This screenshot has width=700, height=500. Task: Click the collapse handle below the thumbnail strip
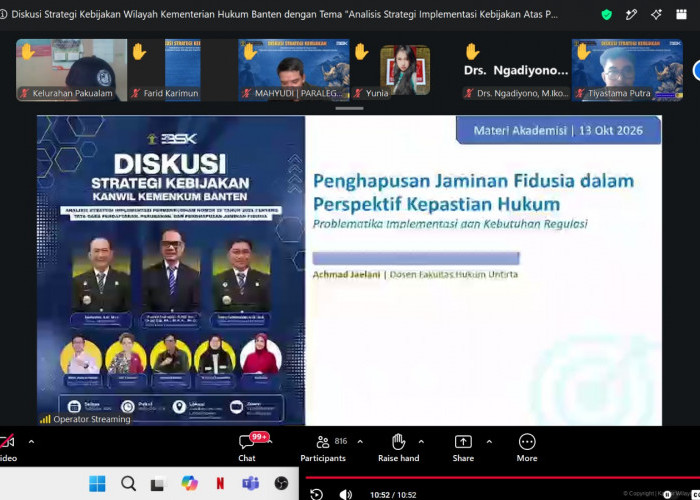coord(349,108)
